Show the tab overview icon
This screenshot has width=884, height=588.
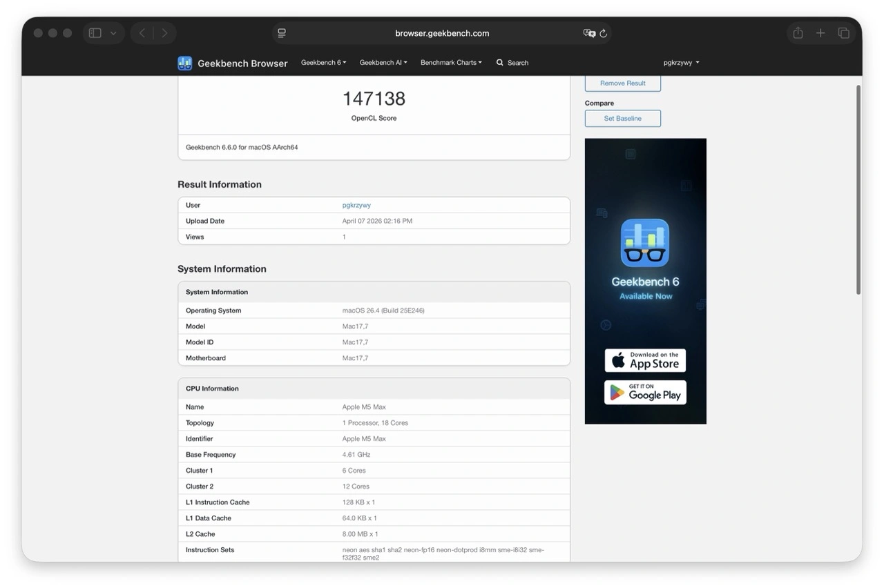coord(843,33)
